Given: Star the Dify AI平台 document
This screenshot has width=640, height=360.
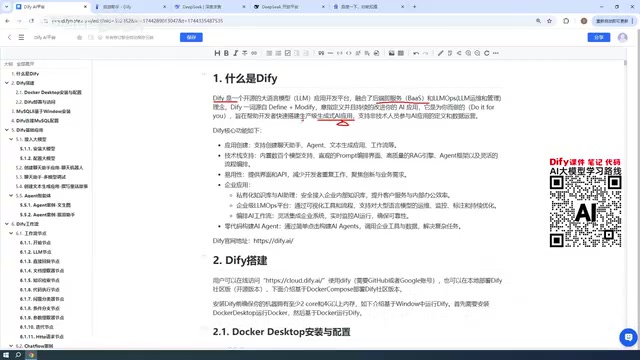Looking at the screenshot, I should [x=79, y=37].
